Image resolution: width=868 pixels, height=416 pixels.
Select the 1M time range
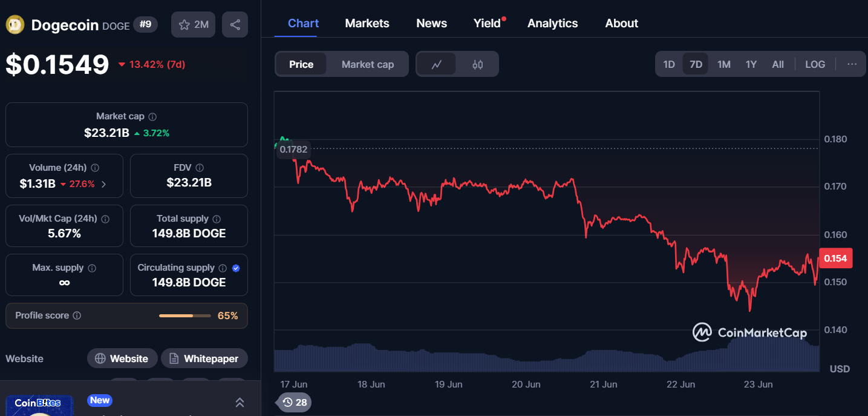(724, 64)
